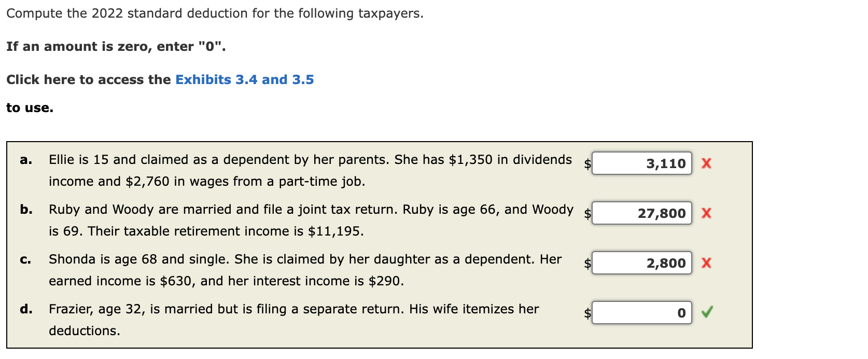Click the label b next to Ruby's question
This screenshot has height=359, width=868.
pos(25,210)
